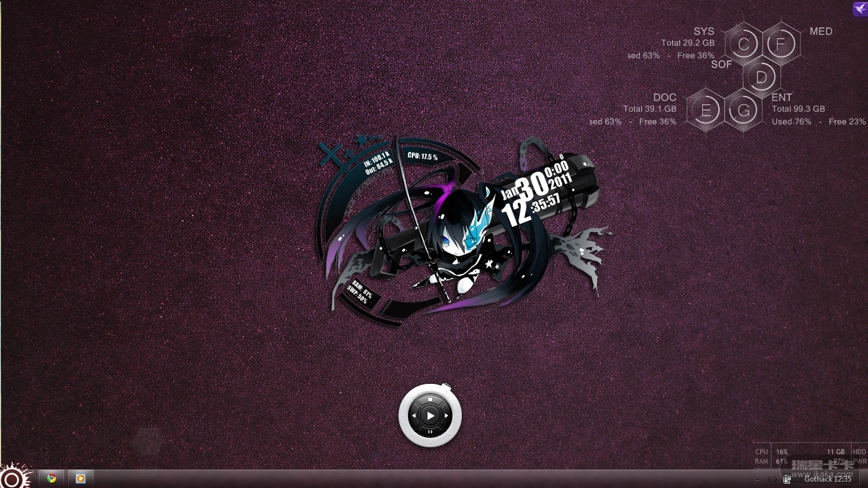Click the 'CPU: 17.5 %' readout
Viewport: 868px width, 488px height.
tap(423, 156)
